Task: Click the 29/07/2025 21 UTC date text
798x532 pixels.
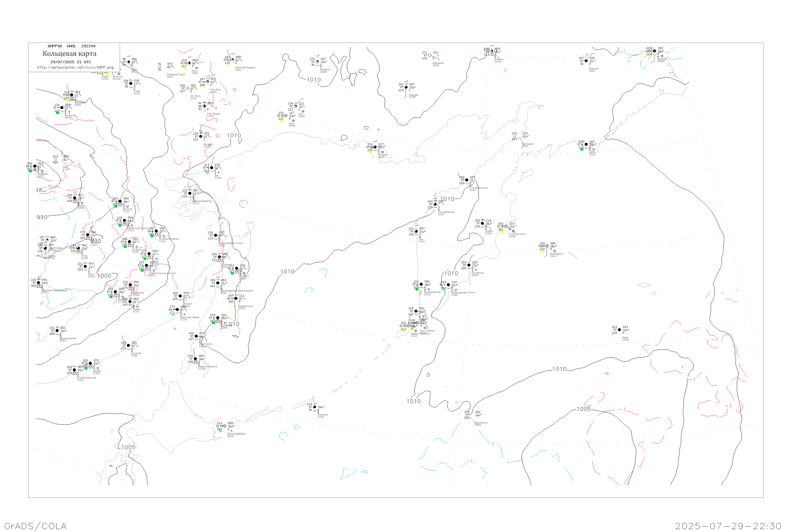Action: pyautogui.click(x=70, y=62)
